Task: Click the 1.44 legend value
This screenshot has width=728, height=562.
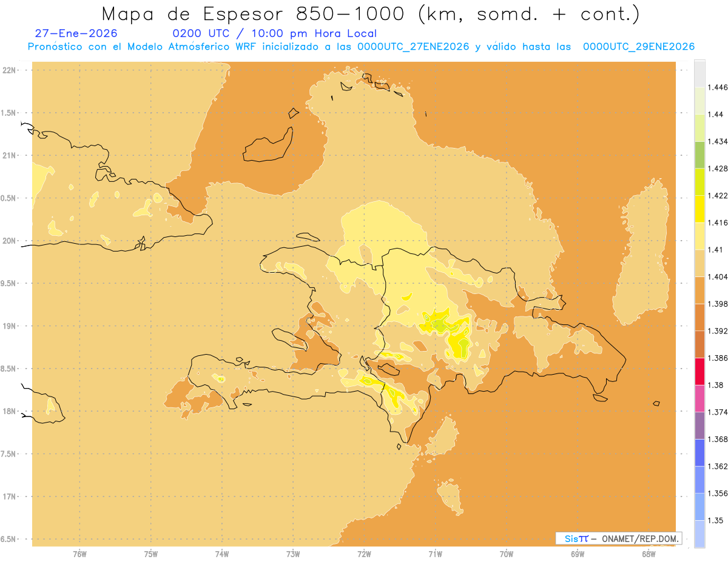Action: pyautogui.click(x=716, y=115)
